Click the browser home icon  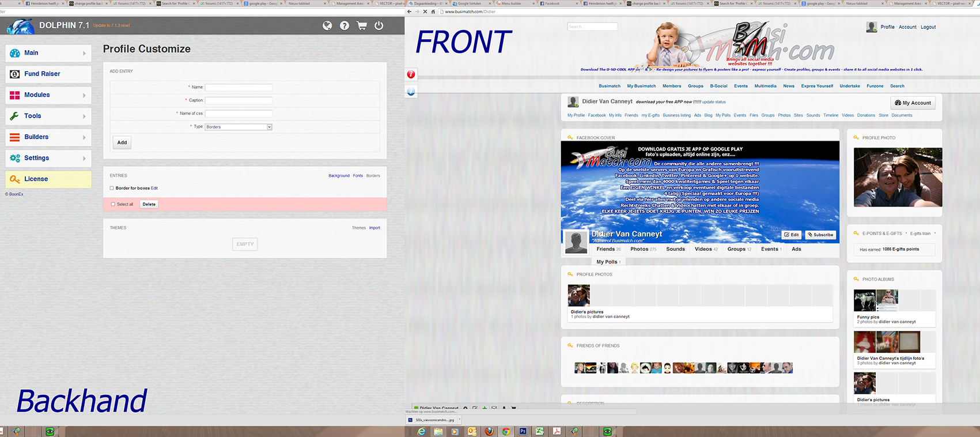point(433,12)
